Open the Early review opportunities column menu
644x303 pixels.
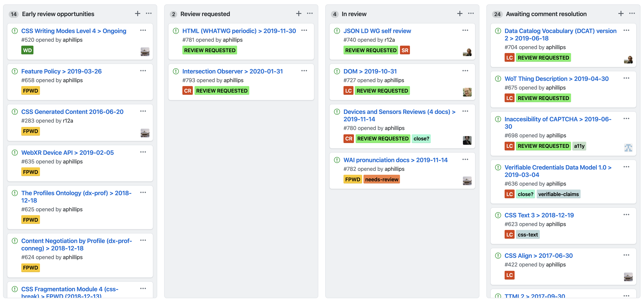tap(149, 13)
